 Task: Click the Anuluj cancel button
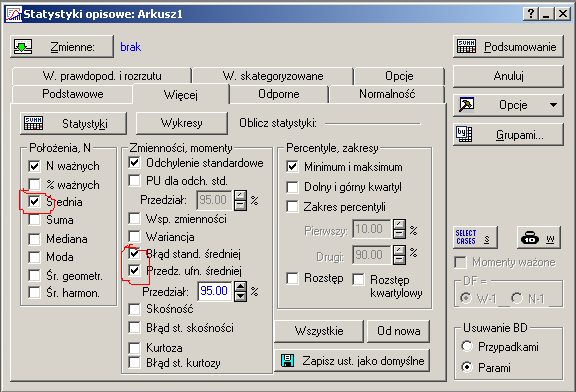(508, 76)
